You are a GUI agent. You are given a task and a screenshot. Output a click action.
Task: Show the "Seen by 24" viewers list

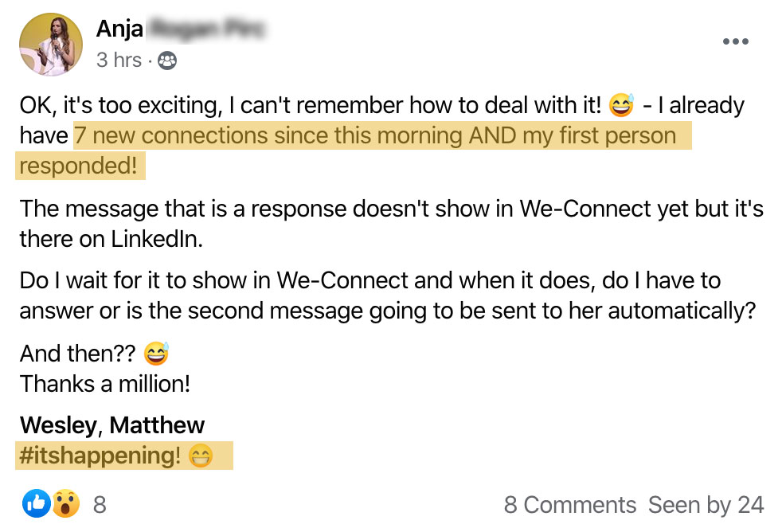[x=706, y=504]
